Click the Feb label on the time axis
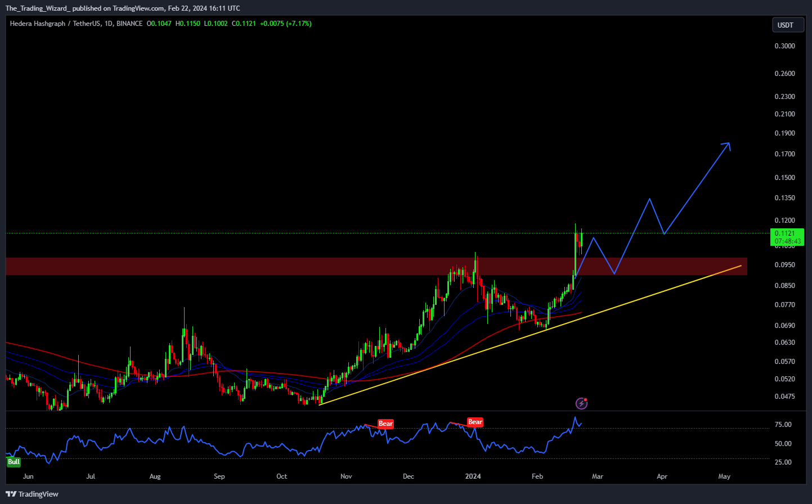This screenshot has width=812, height=504. pyautogui.click(x=537, y=476)
